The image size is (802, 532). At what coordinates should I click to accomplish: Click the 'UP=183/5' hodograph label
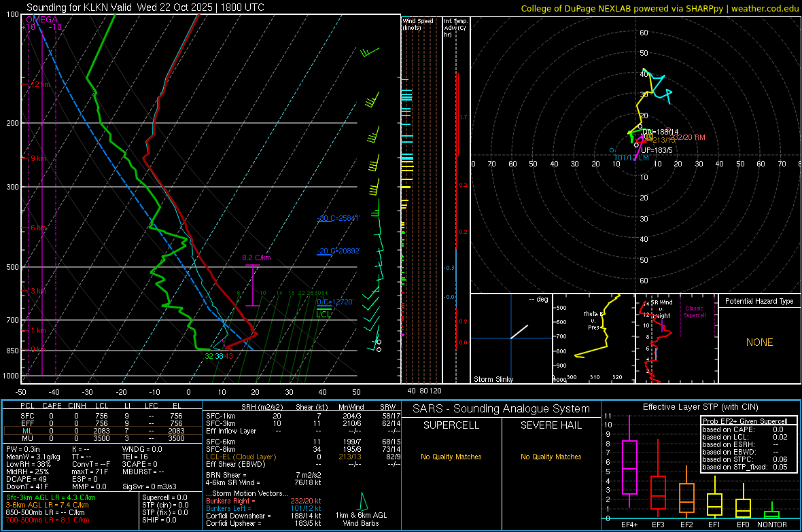tap(657, 150)
